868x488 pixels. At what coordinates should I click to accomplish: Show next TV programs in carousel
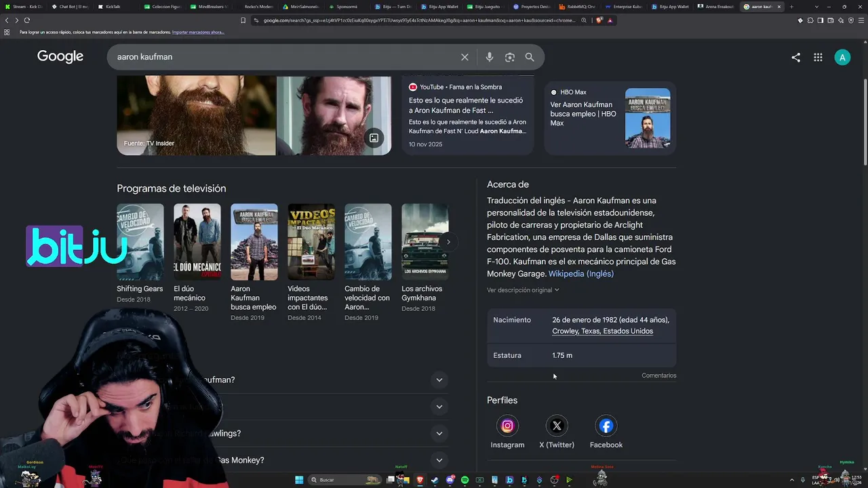[x=448, y=242]
